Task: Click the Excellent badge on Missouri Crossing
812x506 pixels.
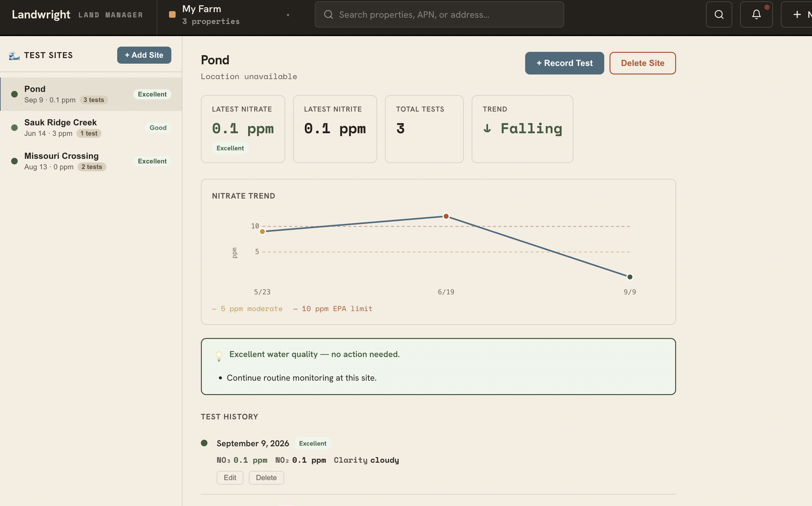Action: coord(152,161)
